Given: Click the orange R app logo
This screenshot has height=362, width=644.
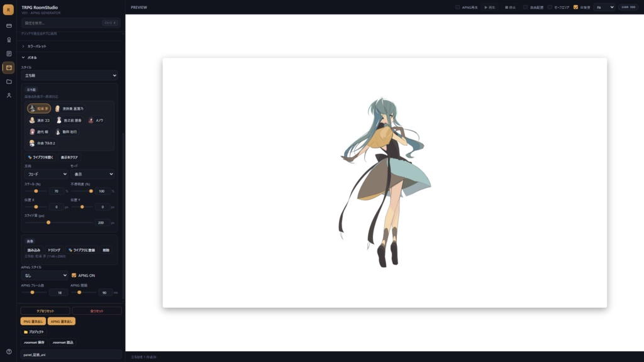Looking at the screenshot, I should [x=8, y=9].
